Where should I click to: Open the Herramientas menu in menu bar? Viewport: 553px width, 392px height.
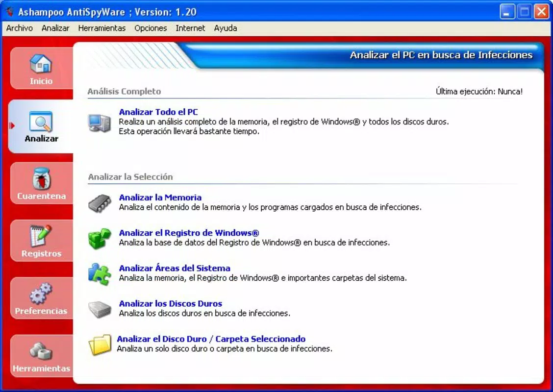(102, 28)
